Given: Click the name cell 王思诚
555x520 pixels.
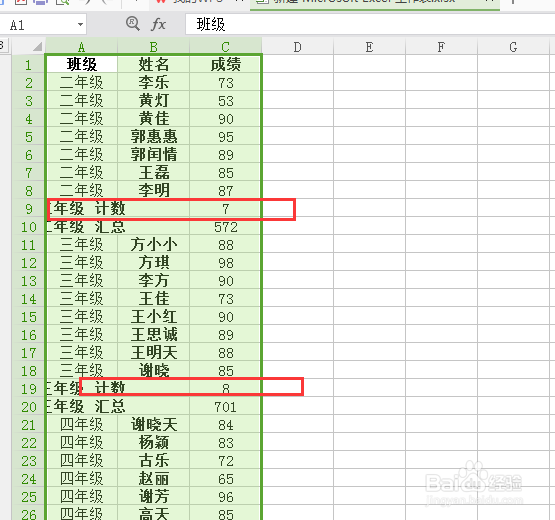Looking at the screenshot, I should coord(153,335).
